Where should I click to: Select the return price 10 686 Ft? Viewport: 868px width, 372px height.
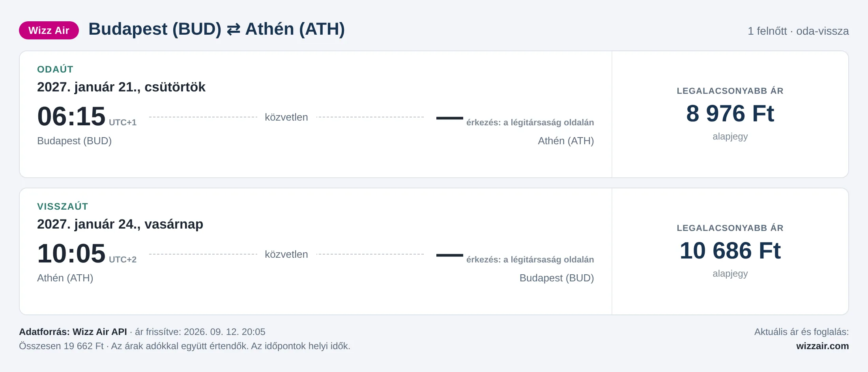(730, 251)
